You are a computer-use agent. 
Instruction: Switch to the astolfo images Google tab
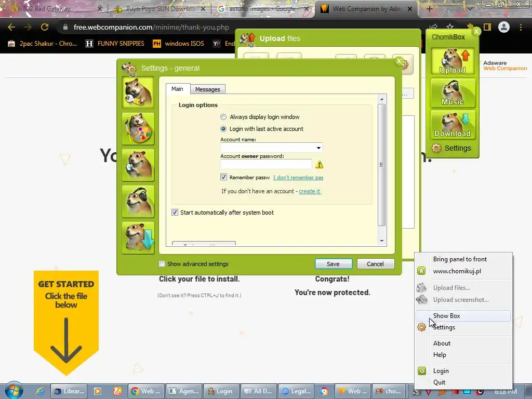coord(262,9)
